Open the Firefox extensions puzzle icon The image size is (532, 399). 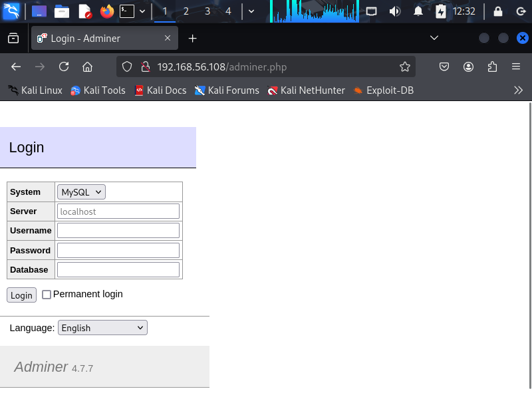tap(492, 66)
